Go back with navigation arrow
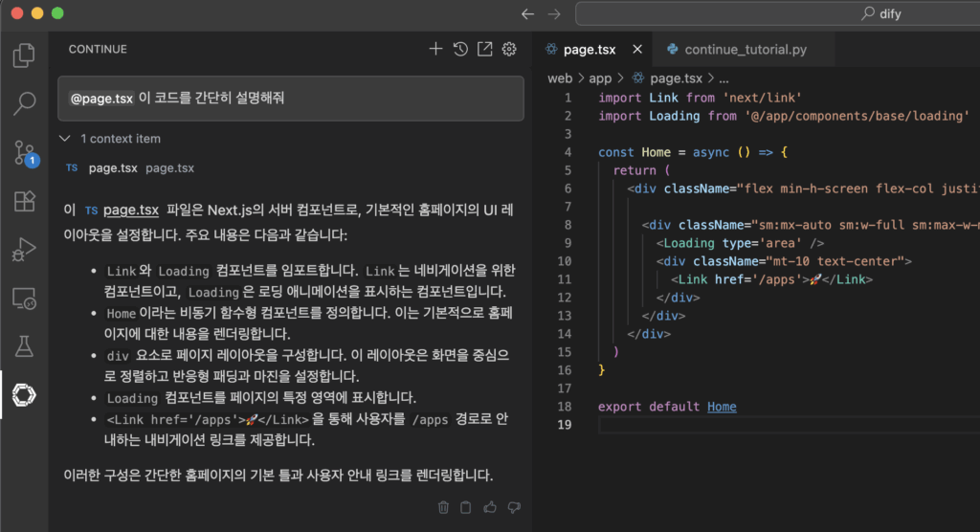The height and width of the screenshot is (532, 980). tap(527, 13)
